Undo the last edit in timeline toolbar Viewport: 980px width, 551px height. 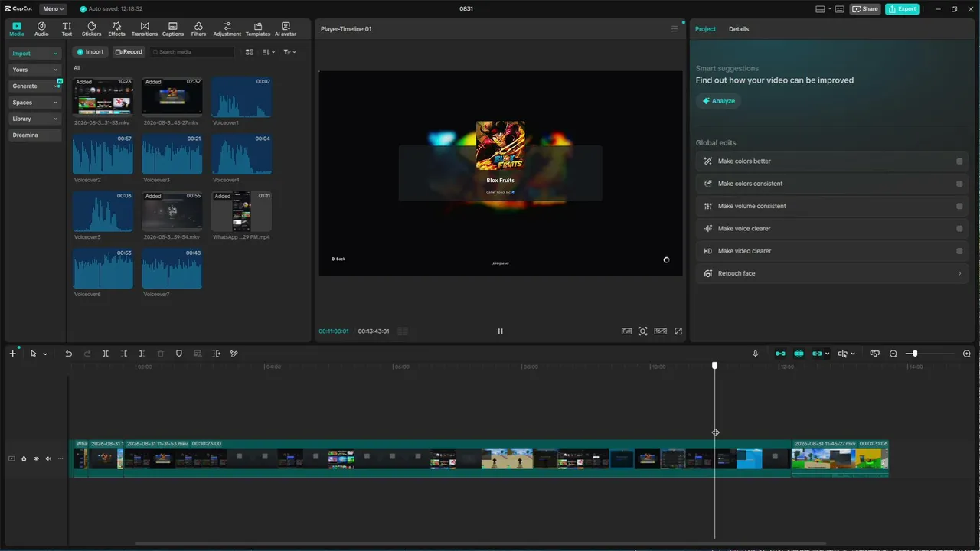[68, 354]
